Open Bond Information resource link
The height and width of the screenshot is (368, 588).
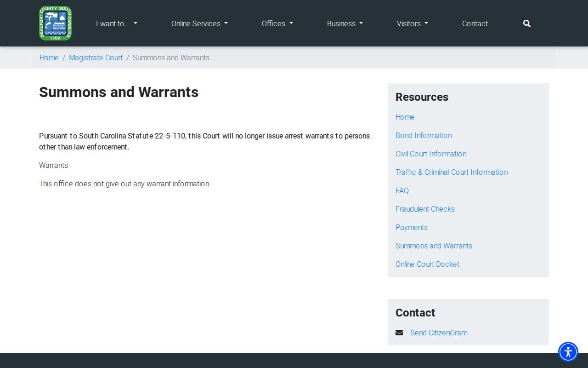pyautogui.click(x=424, y=135)
